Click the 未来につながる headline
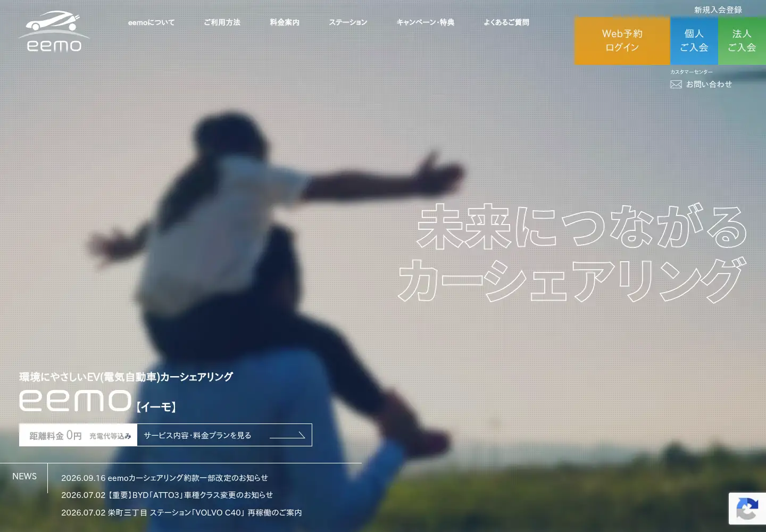The height and width of the screenshot is (532, 766). [x=582, y=227]
